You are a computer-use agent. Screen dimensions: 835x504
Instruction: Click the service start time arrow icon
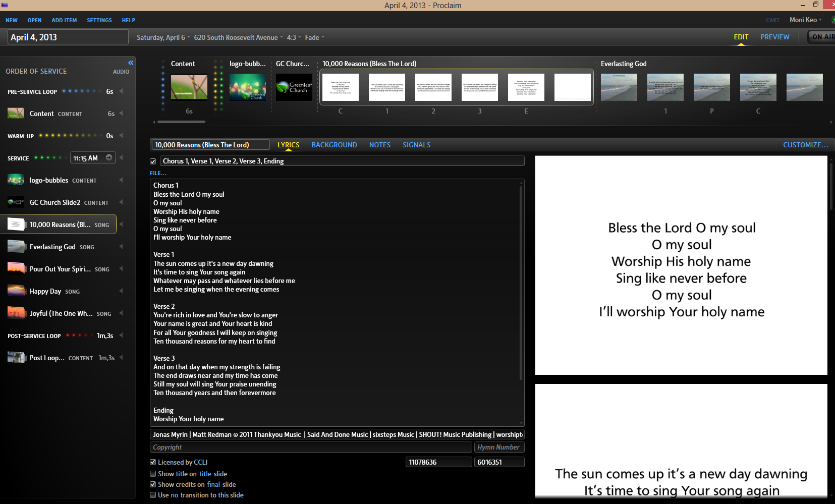108,157
